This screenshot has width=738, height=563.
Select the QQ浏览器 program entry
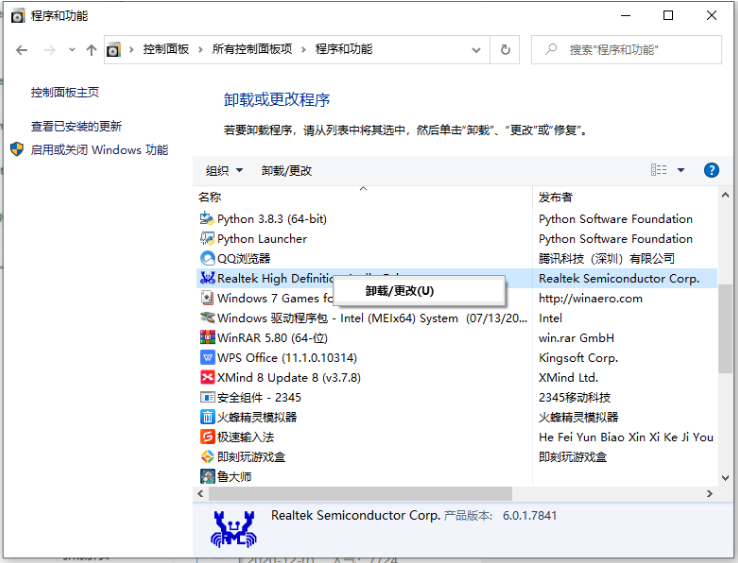[x=243, y=259]
